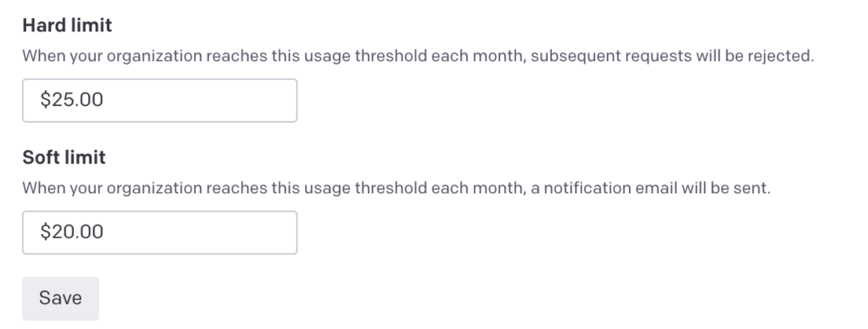Focus the Soft limit input field
This screenshot has height=329, width=868.
tap(159, 232)
